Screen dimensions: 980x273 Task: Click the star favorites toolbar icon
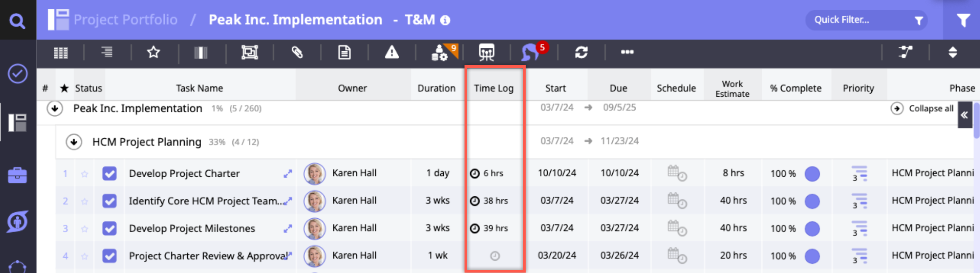[153, 53]
